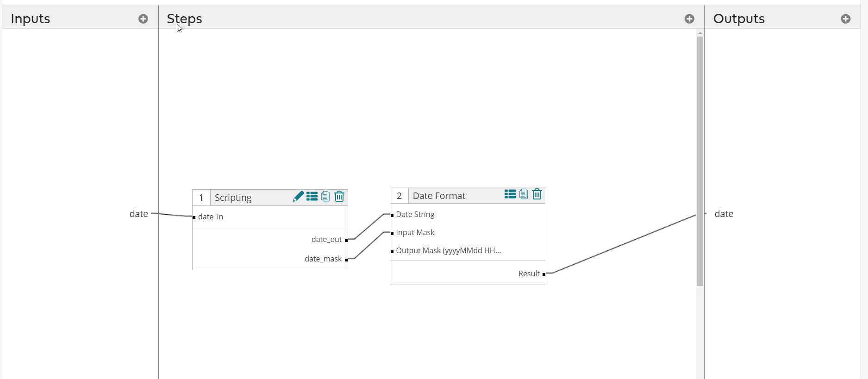Select the Input Mask port
The width and height of the screenshot is (868, 379).
pos(392,233)
